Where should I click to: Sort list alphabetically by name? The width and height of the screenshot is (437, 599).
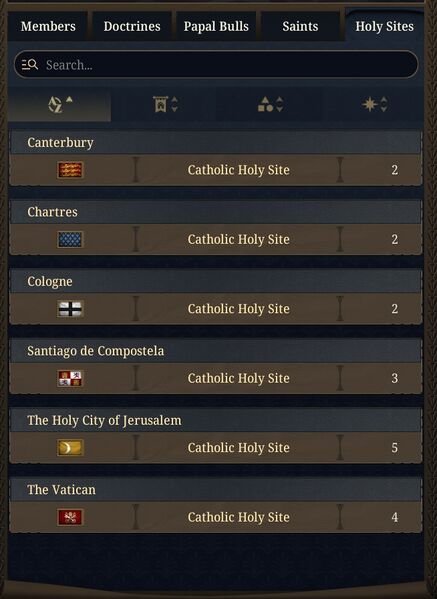tap(60, 104)
